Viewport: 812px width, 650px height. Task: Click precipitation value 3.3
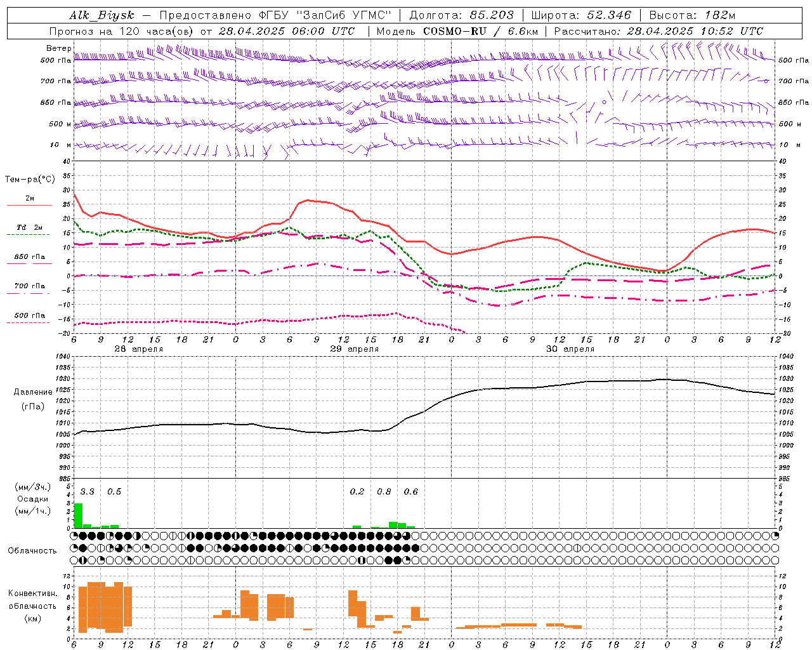coord(87,492)
